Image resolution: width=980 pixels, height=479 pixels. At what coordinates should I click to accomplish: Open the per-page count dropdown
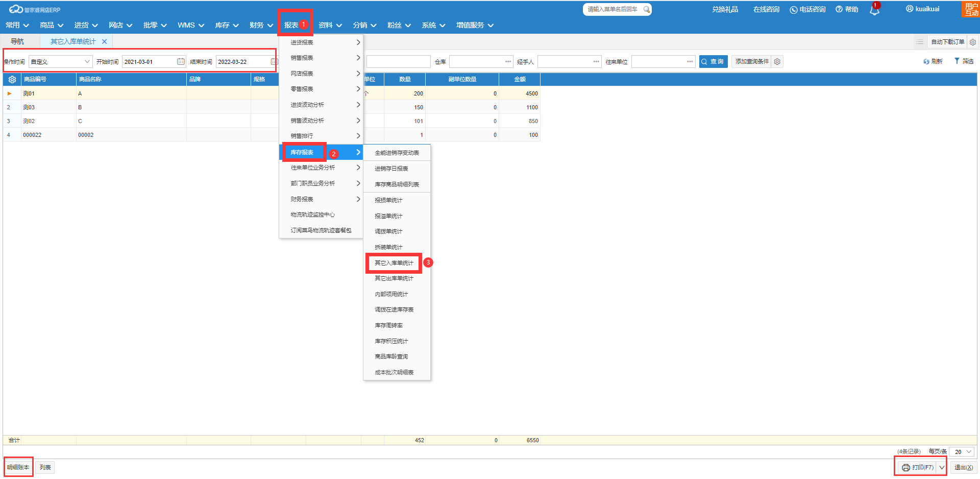968,452
